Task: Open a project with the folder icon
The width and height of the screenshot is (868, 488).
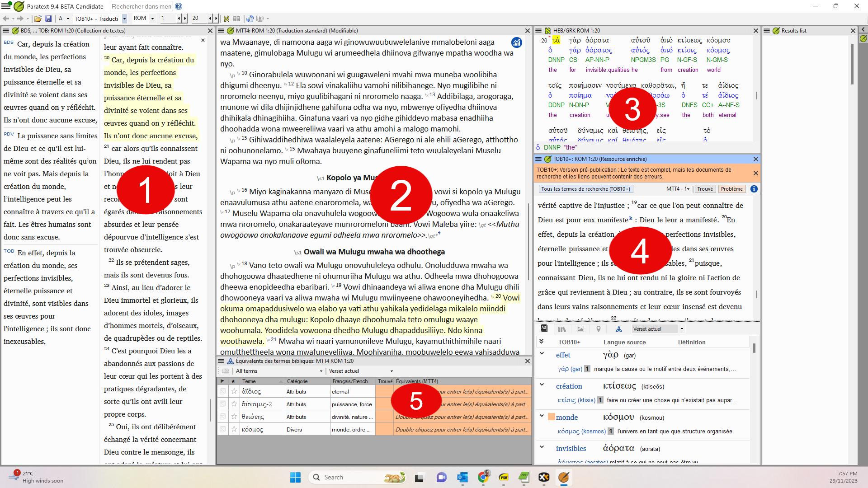Action: [x=38, y=19]
